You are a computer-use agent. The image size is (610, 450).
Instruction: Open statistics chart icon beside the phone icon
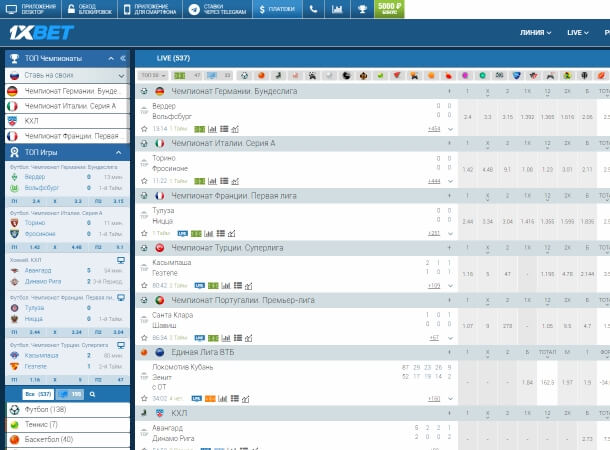click(x=336, y=10)
